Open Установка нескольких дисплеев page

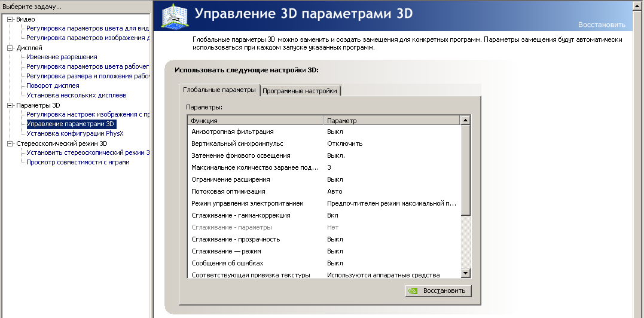point(76,95)
